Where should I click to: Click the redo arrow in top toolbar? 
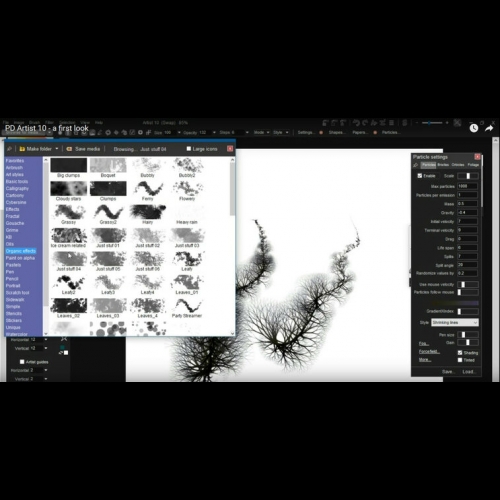365,123
